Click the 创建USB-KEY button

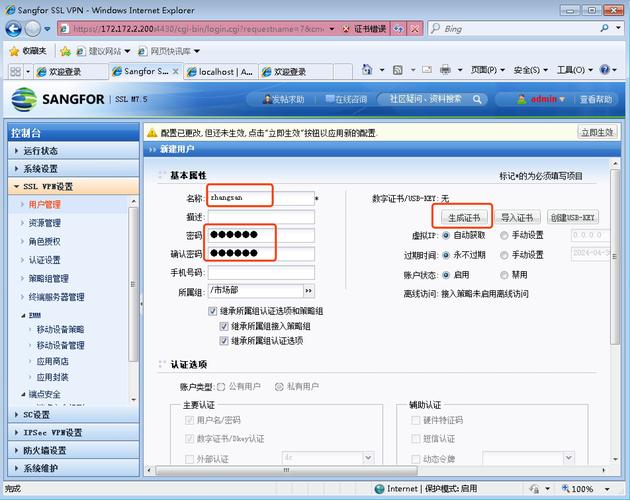click(x=573, y=218)
